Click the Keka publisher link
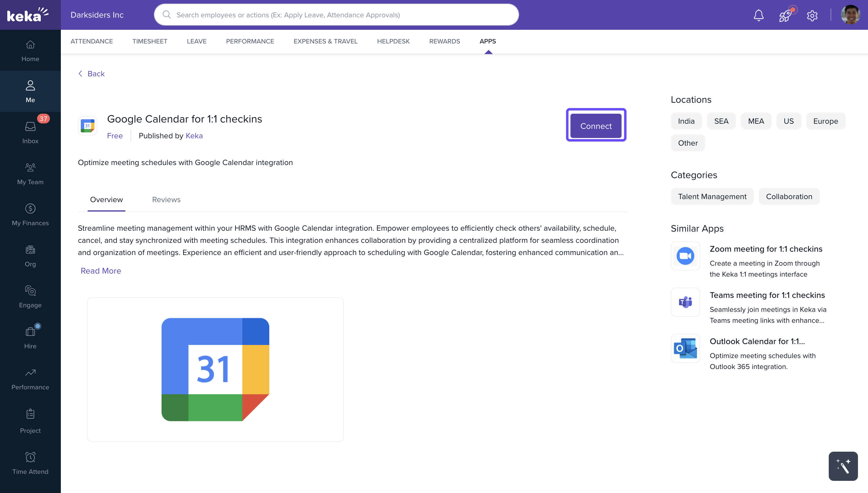The height and width of the screenshot is (493, 868). click(194, 136)
